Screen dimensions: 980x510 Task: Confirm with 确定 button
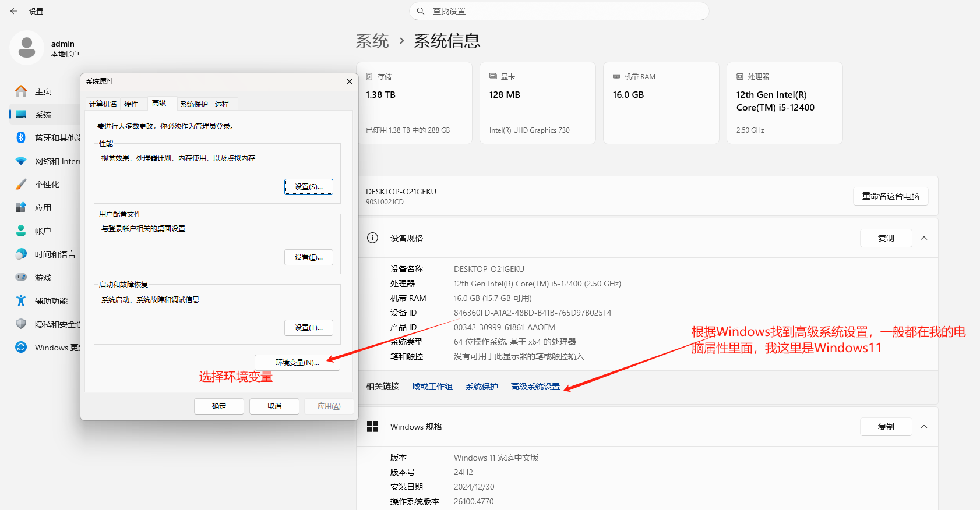[219, 406]
